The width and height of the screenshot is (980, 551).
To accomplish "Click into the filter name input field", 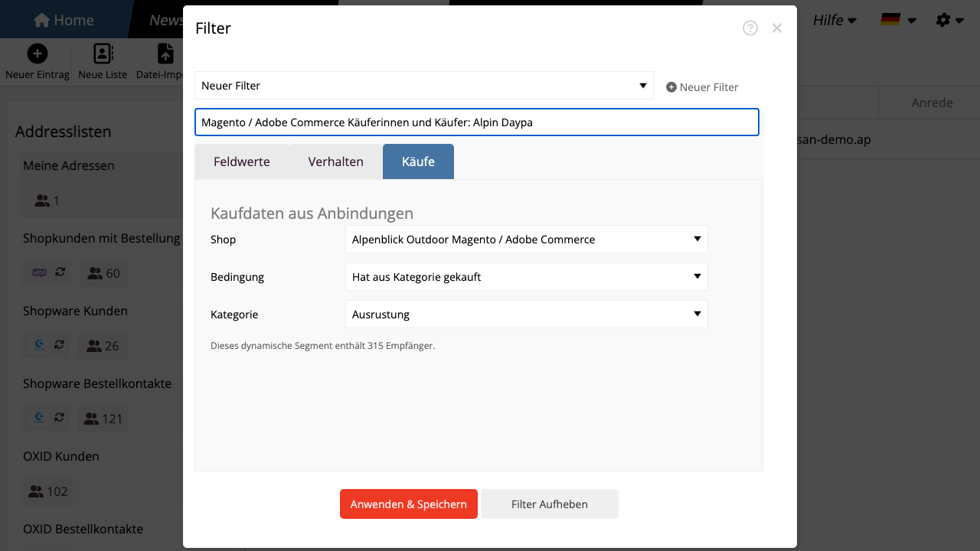I will point(477,122).
